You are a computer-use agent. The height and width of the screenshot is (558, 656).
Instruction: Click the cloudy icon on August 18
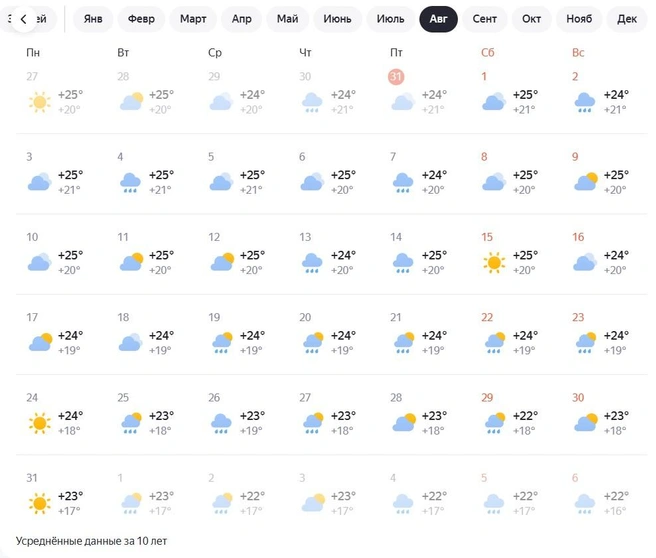point(130,343)
